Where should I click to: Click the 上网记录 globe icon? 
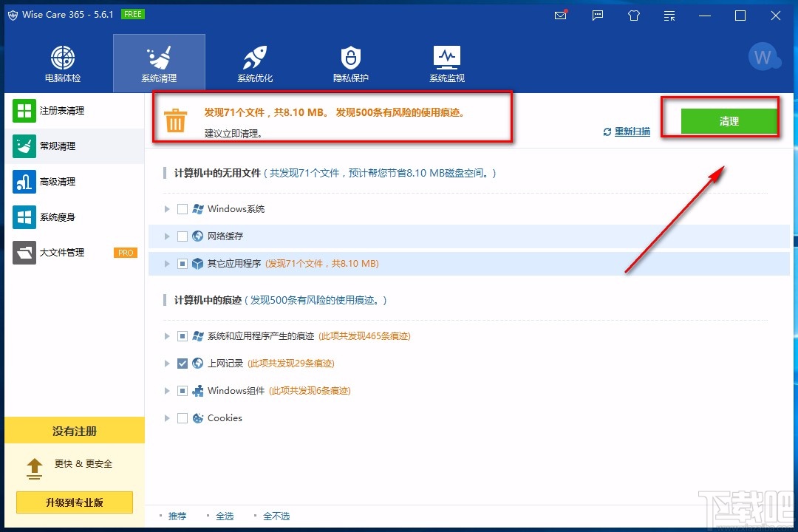[x=197, y=364]
